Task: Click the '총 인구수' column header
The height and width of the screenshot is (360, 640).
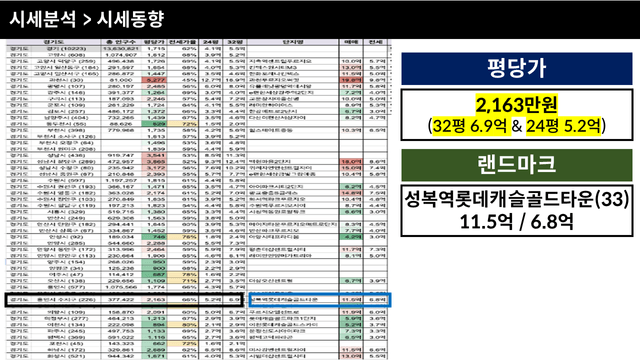Action: 121,42
